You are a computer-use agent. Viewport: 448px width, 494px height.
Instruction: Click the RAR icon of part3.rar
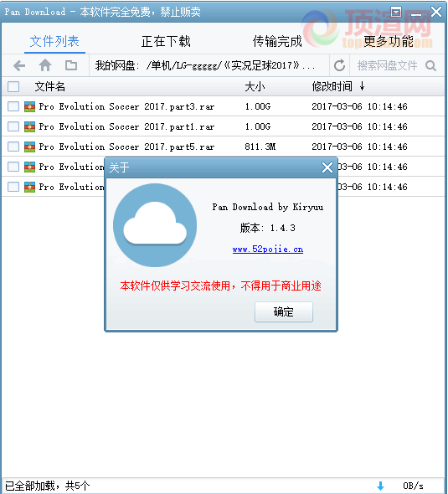click(x=29, y=106)
